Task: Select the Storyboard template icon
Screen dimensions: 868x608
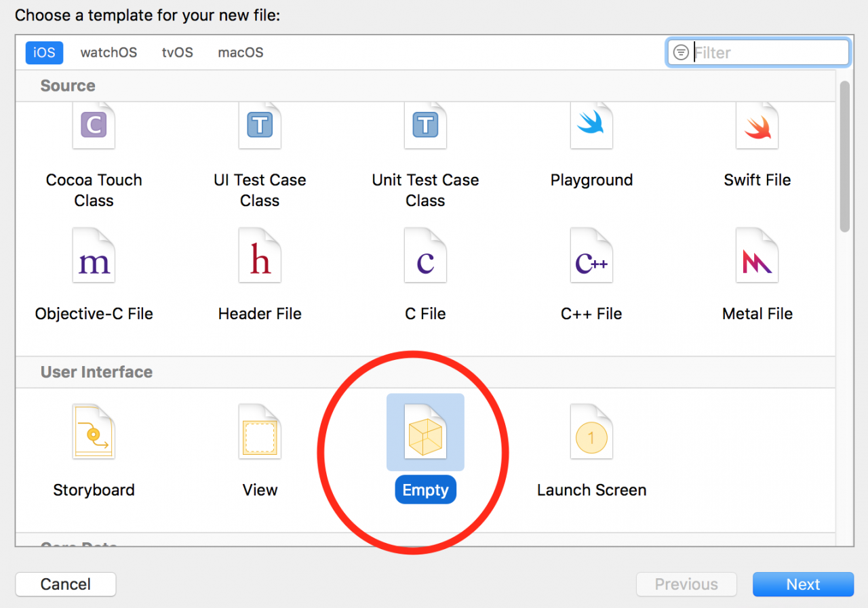Action: coord(94,431)
